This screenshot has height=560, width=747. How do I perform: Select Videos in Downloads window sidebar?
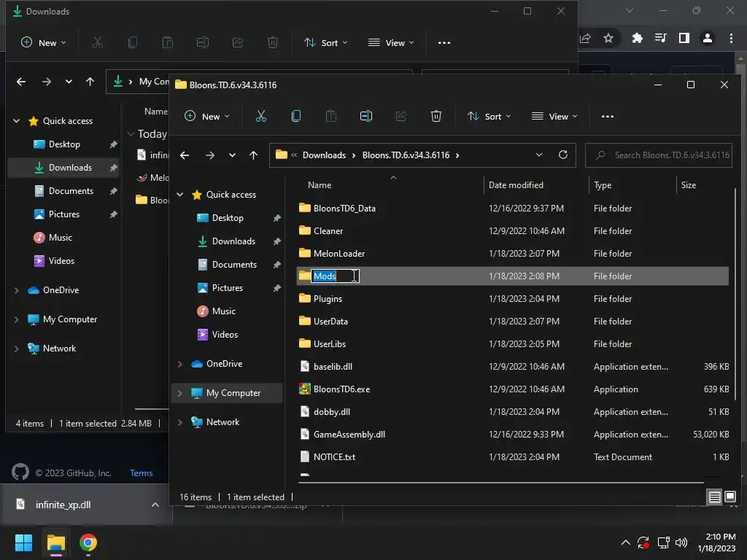point(61,260)
